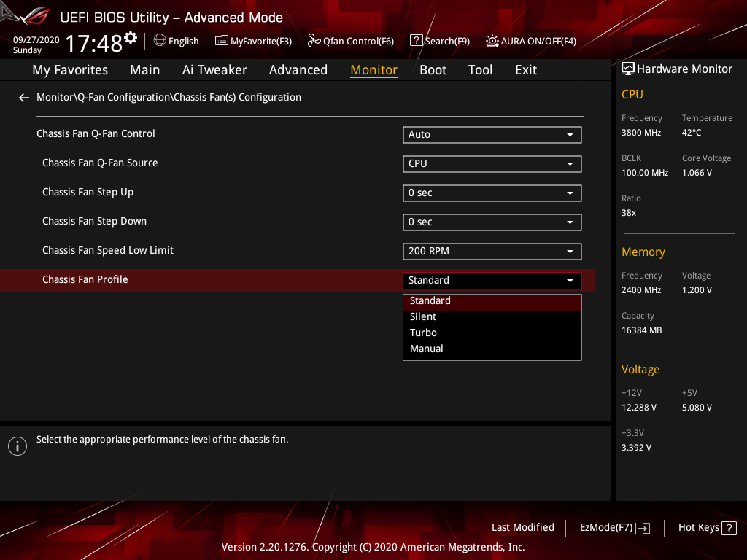Switch to Main tab
The height and width of the screenshot is (560, 747).
(145, 70)
